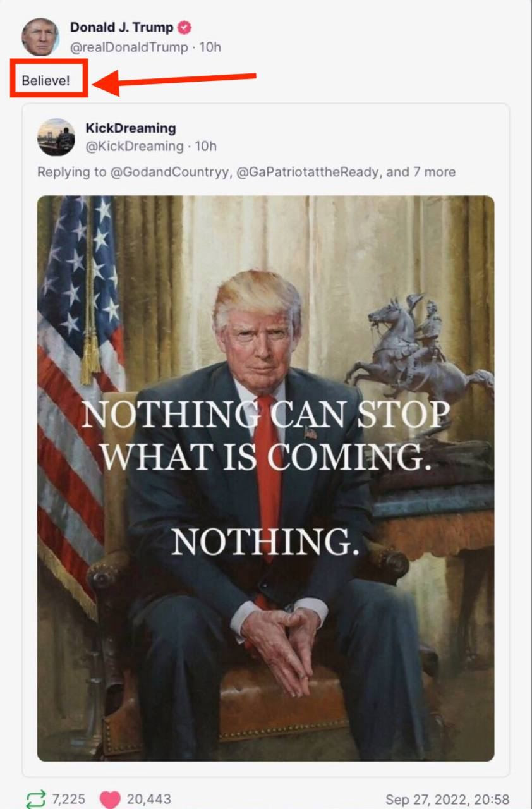Open the @GaPatriotattheReady mention
Screen dimensions: 532x809
309,172
